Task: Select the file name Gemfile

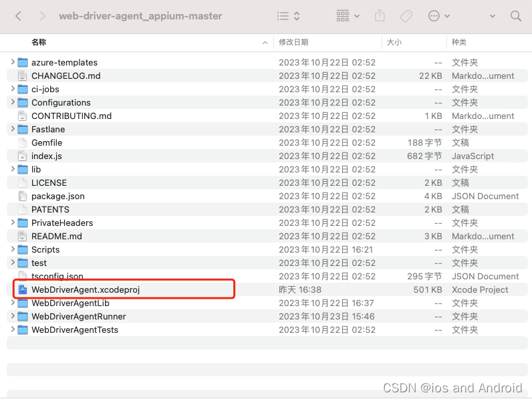Action: point(47,142)
